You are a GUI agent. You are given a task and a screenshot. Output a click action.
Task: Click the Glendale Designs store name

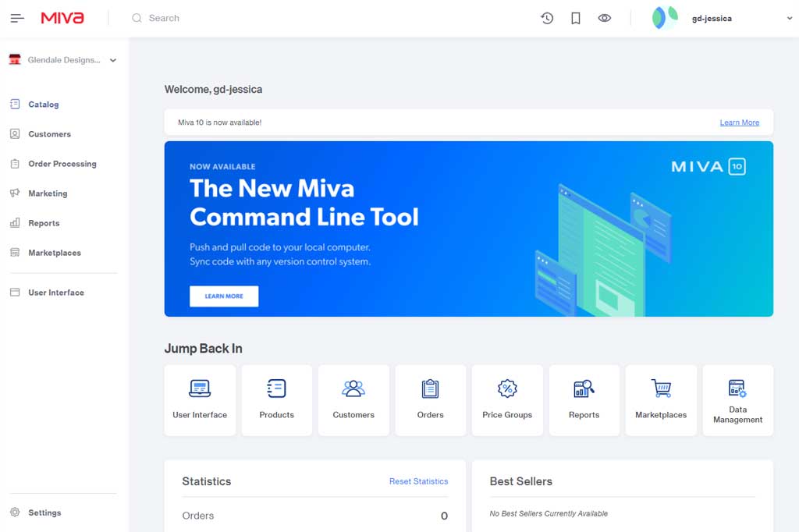pyautogui.click(x=64, y=60)
